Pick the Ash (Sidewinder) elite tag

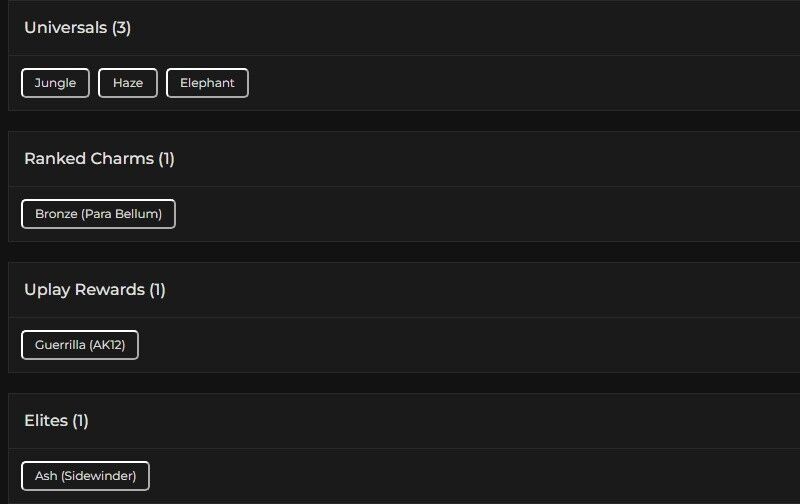pyautogui.click(x=85, y=476)
